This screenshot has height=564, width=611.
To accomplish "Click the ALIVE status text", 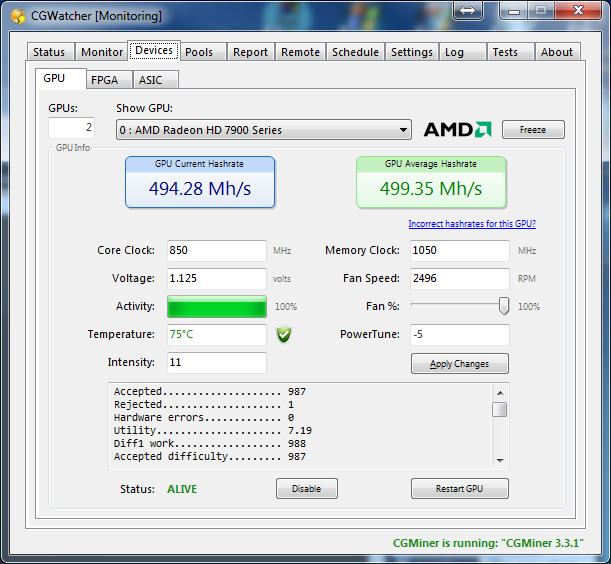I will point(182,489).
